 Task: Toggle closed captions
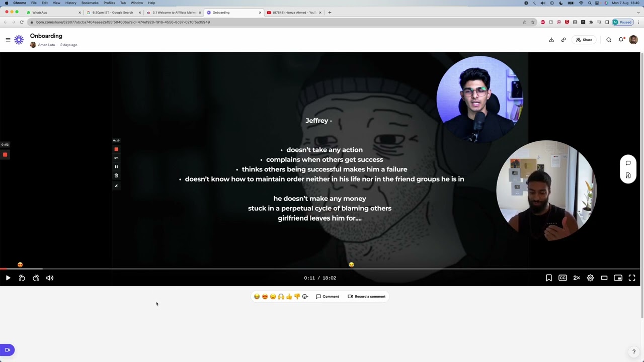coord(562,278)
